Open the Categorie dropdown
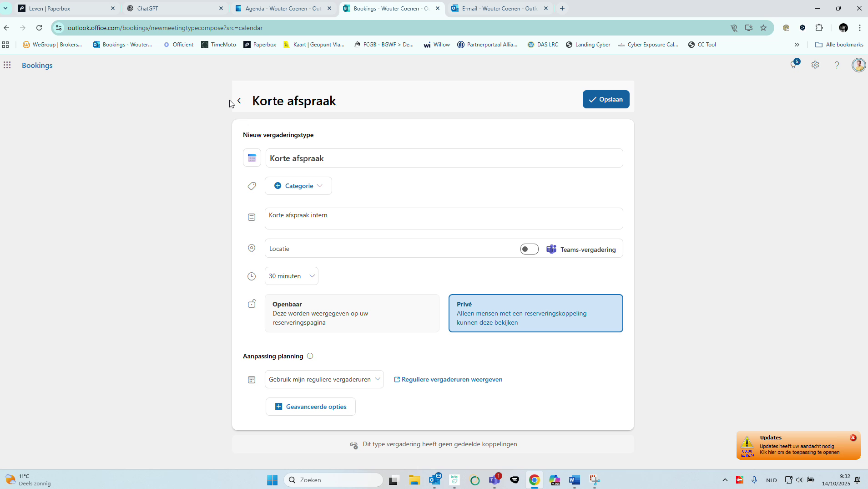 point(298,185)
